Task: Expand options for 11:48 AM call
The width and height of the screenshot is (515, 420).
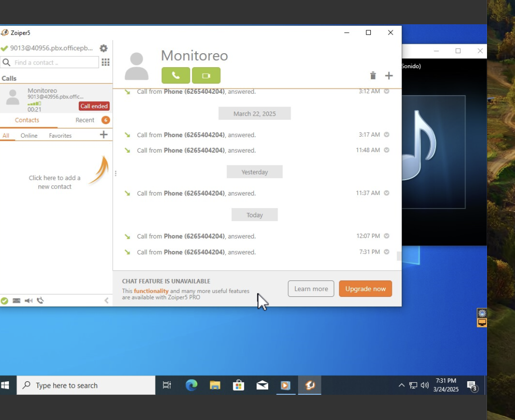Action: [x=387, y=150]
